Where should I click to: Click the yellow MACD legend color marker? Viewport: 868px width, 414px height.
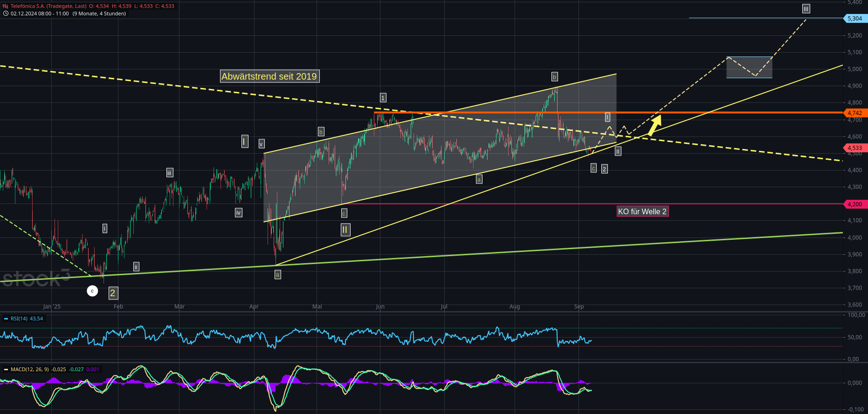coord(6,370)
